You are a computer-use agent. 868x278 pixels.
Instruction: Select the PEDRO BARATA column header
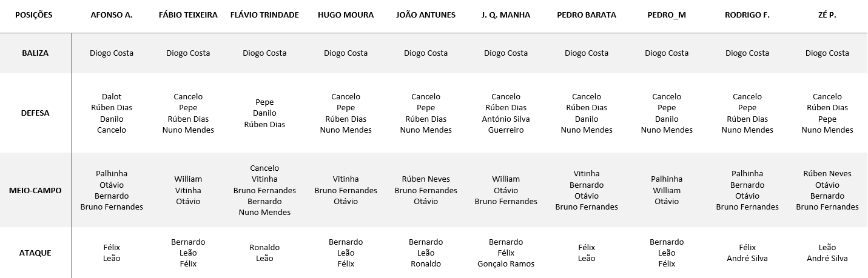(587, 15)
